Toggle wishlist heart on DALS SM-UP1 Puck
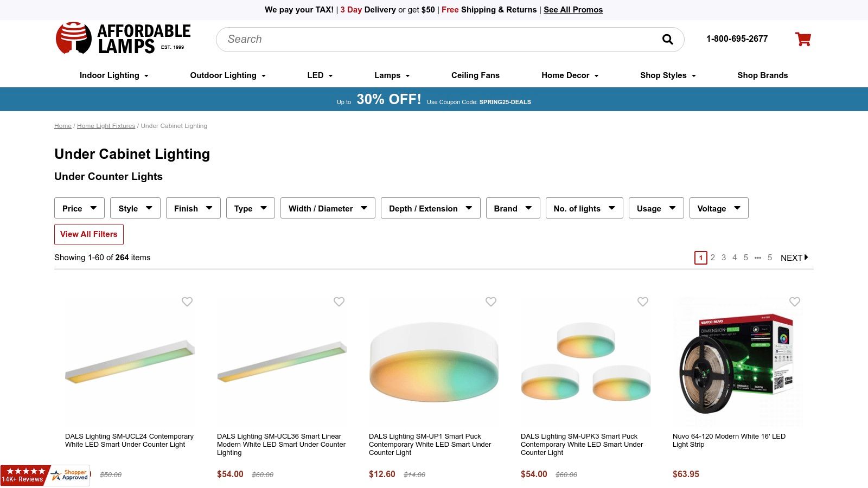The width and height of the screenshot is (868, 488). [491, 301]
